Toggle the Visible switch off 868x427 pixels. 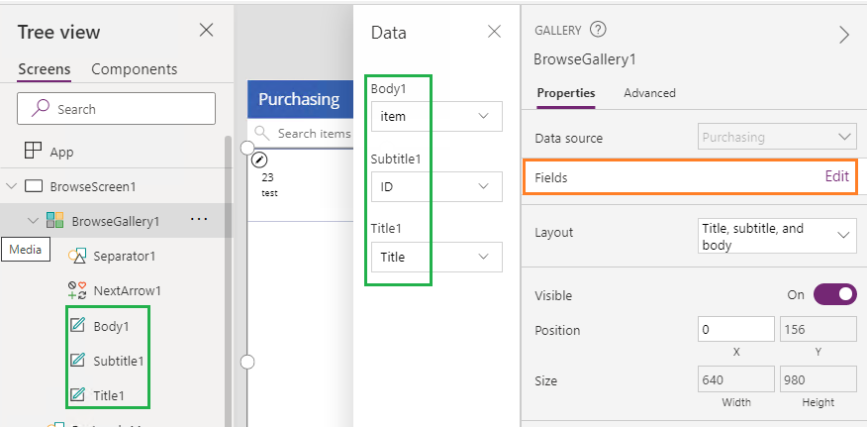834,294
